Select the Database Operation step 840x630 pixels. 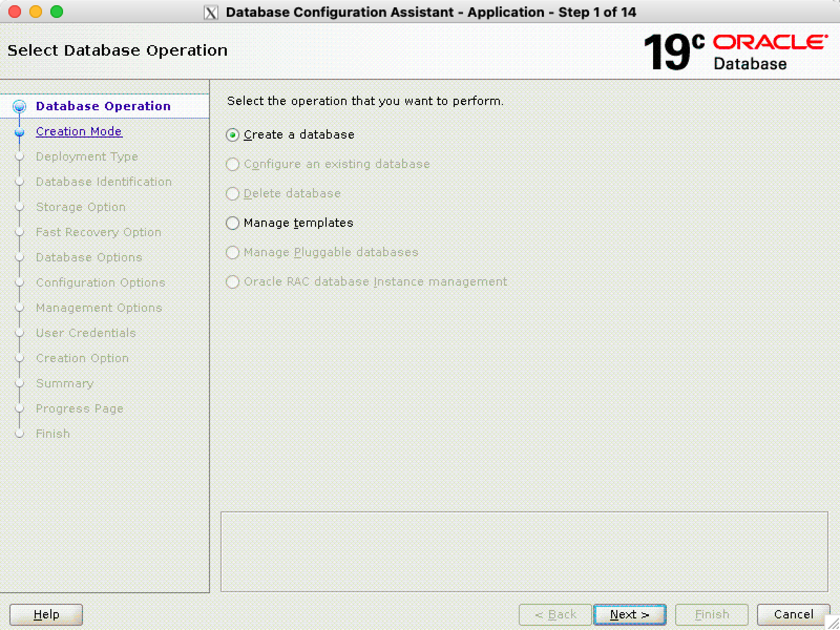(x=103, y=106)
